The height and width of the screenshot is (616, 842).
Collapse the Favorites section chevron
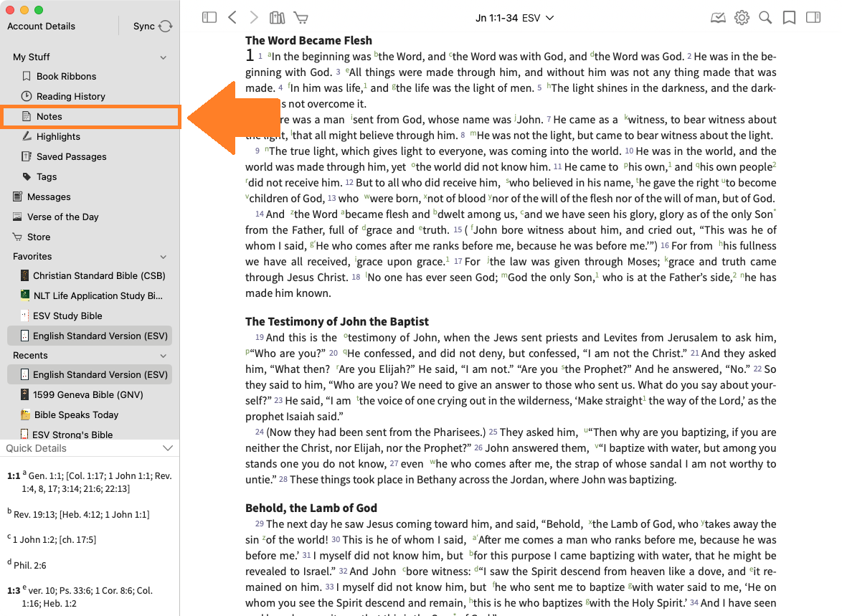coord(164,257)
